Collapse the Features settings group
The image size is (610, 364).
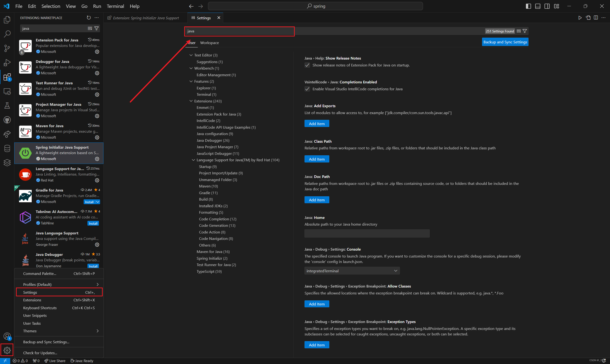click(191, 81)
